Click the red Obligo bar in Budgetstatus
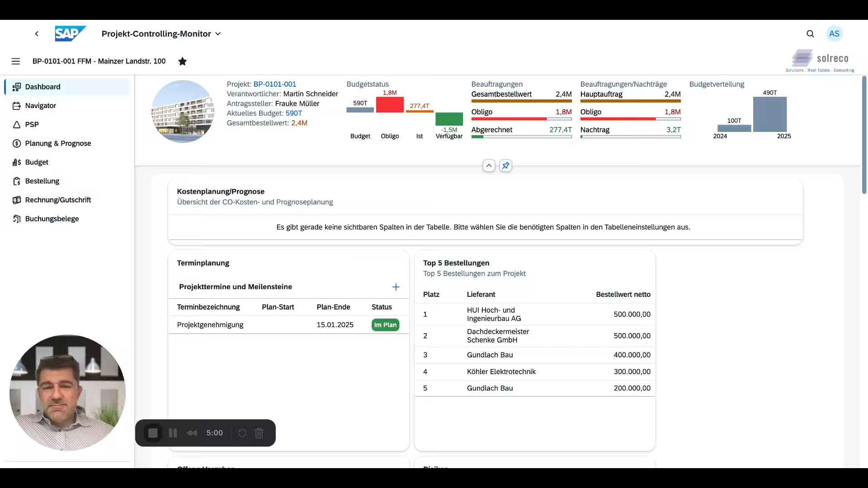868x488 pixels. (x=390, y=105)
